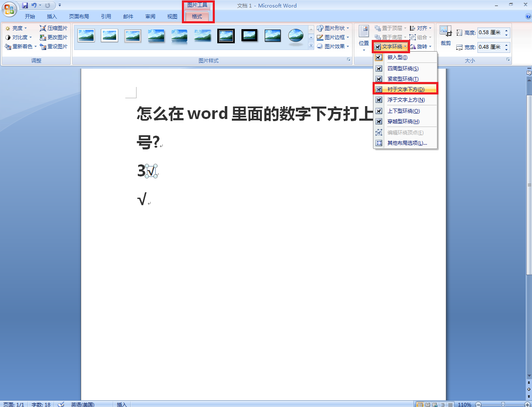Screen dimensions: 532x407
Task: Choose 浮于文字上方 in front of text
Action: point(405,100)
